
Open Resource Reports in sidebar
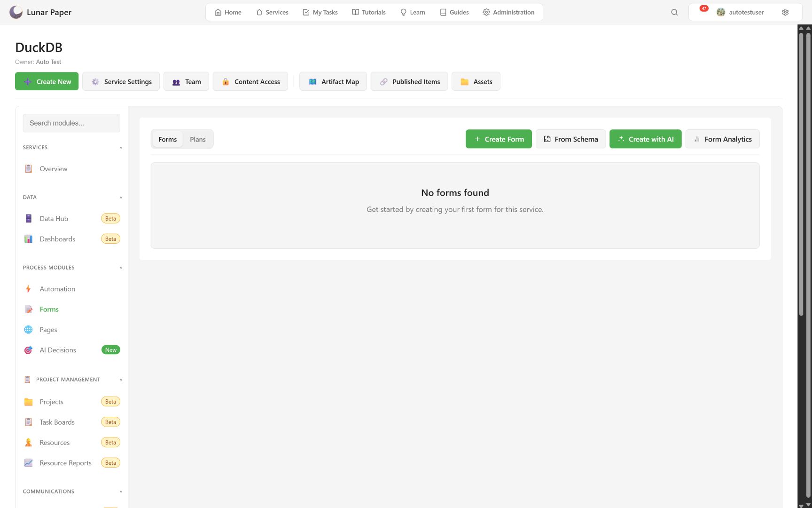(x=71, y=463)
